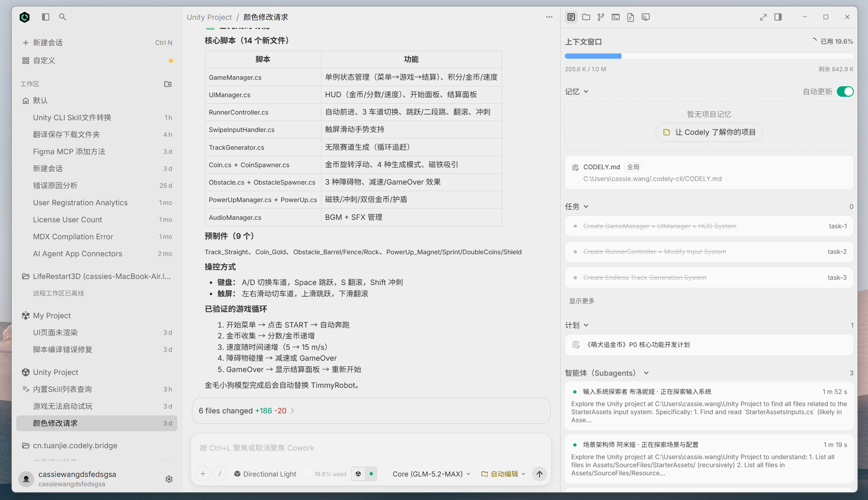The height and width of the screenshot is (500, 868).
Task: Click 显示更多 to show more tasks
Action: [582, 301]
